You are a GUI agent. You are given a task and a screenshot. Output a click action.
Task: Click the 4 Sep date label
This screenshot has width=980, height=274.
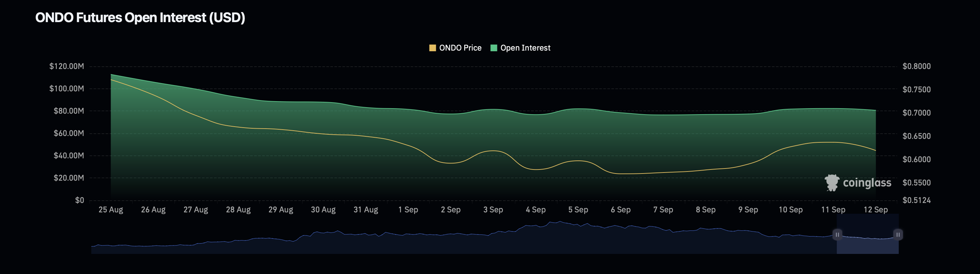(535, 210)
